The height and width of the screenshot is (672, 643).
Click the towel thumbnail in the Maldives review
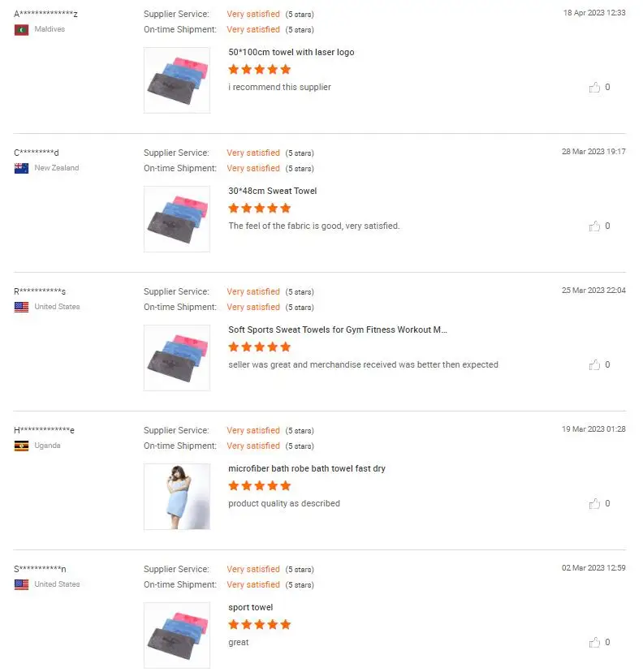[177, 80]
